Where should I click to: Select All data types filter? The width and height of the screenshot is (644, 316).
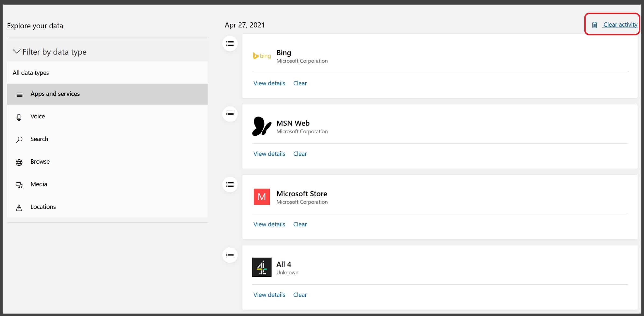pyautogui.click(x=107, y=73)
